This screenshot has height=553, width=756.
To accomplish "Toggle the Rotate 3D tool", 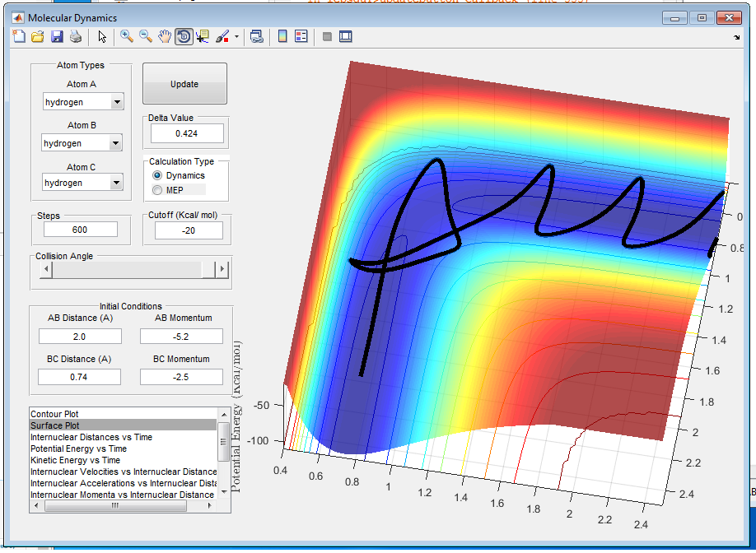I will (184, 36).
